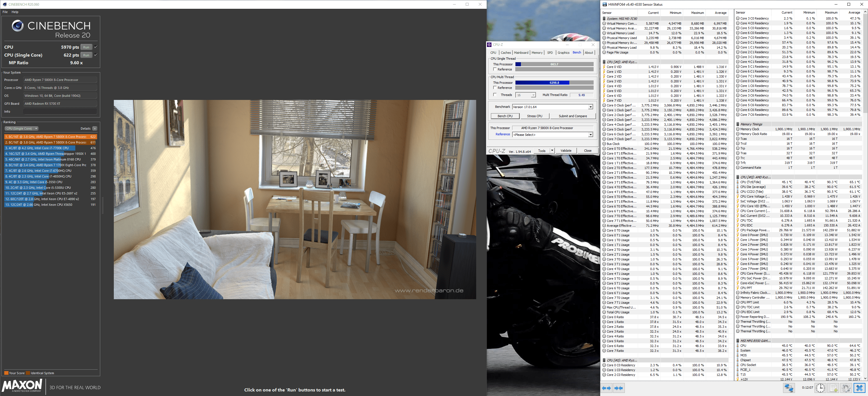
Task: Click the CPU (Tctl/Tdie) thermometer icon
Action: click(x=737, y=182)
